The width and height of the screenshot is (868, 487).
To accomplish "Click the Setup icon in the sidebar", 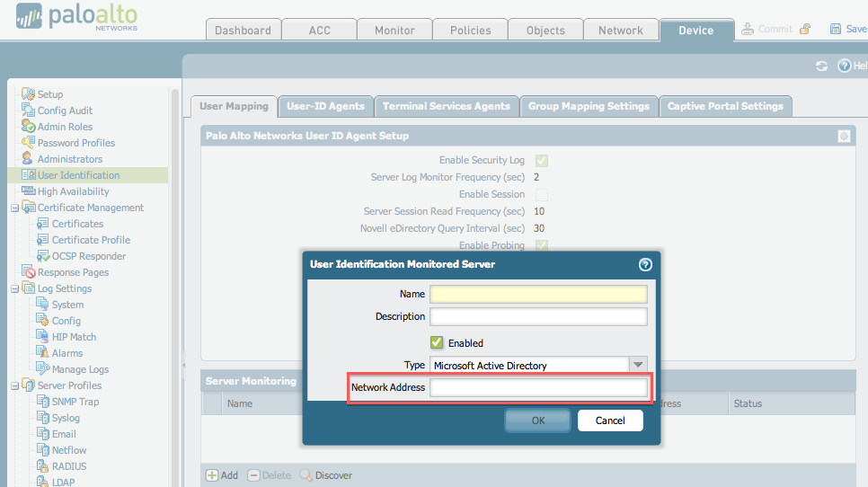I will [28, 94].
